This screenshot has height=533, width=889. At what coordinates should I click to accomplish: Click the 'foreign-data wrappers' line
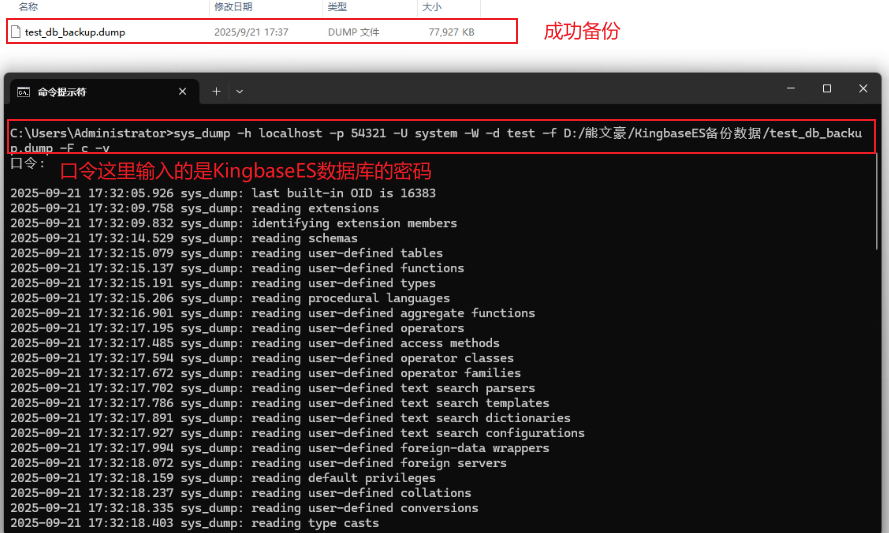(x=280, y=448)
